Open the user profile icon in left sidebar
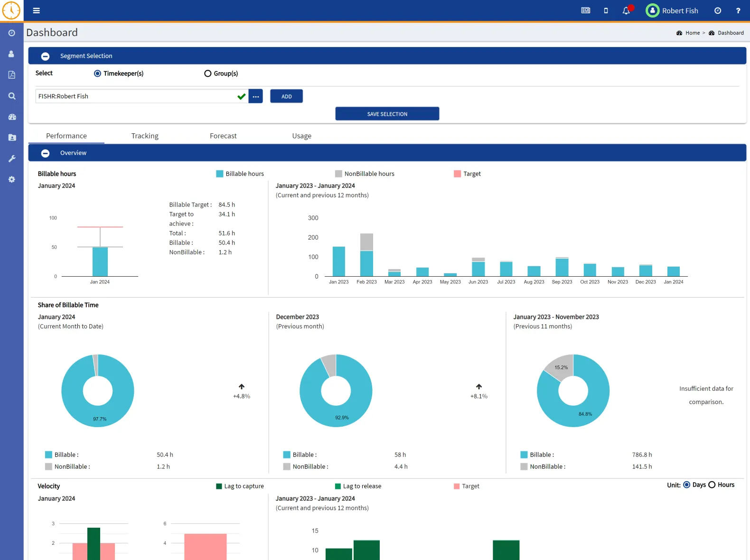750x560 pixels. click(11, 54)
